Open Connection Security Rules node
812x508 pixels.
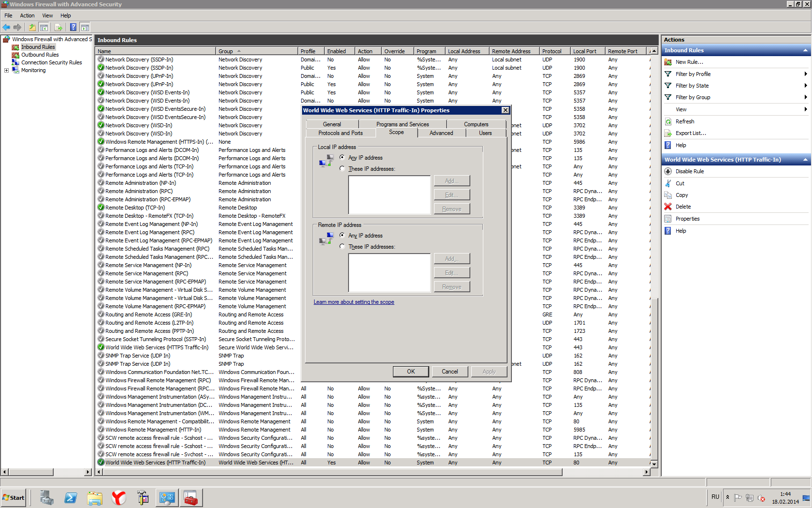[x=51, y=62]
